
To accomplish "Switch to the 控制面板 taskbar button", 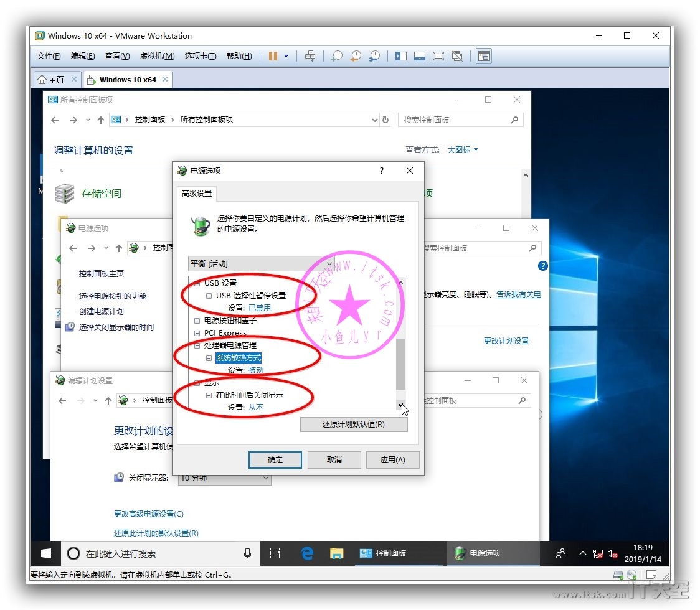I will (400, 554).
